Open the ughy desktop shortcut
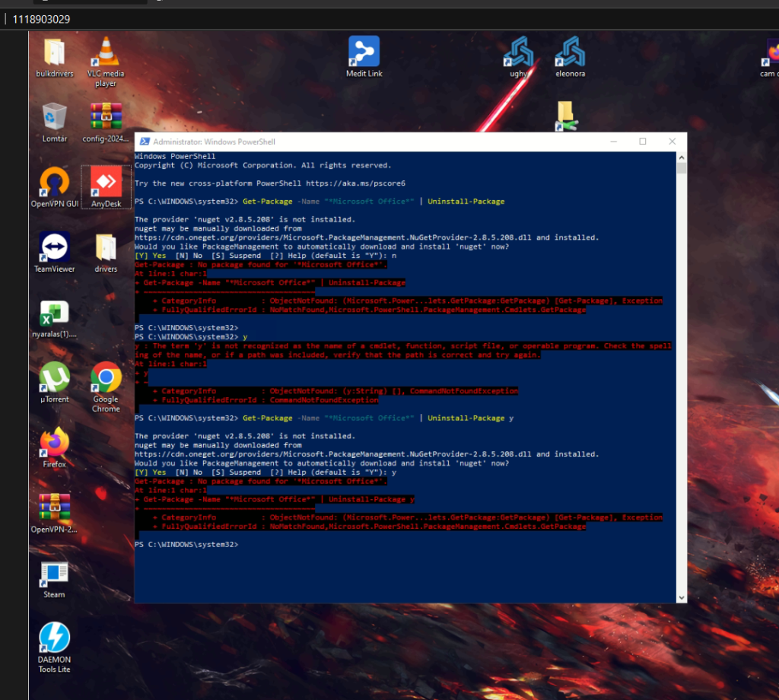Screen dimensions: 779x700 pyautogui.click(x=518, y=52)
